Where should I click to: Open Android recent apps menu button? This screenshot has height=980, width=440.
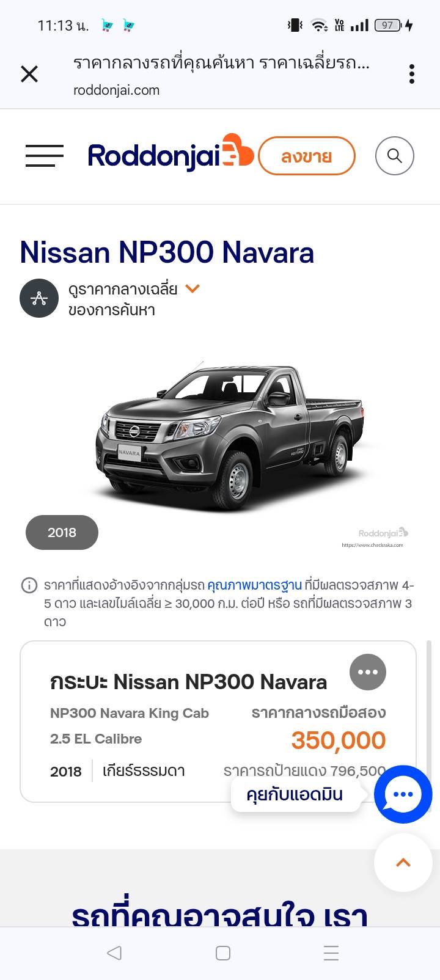click(x=331, y=953)
